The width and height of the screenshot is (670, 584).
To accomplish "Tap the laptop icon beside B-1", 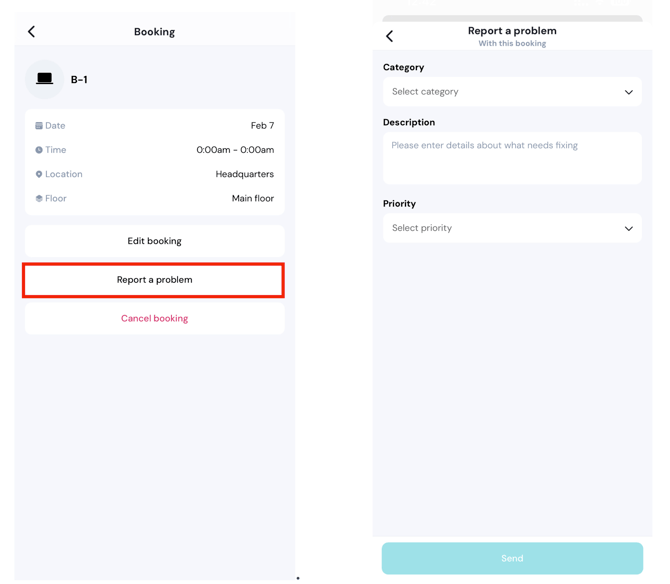I will (45, 79).
